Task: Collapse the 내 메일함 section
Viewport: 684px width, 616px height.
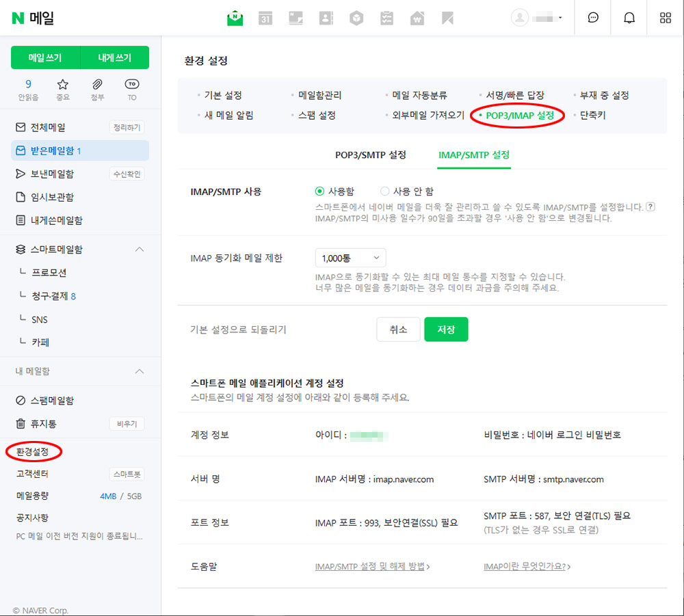Action: coord(140,371)
